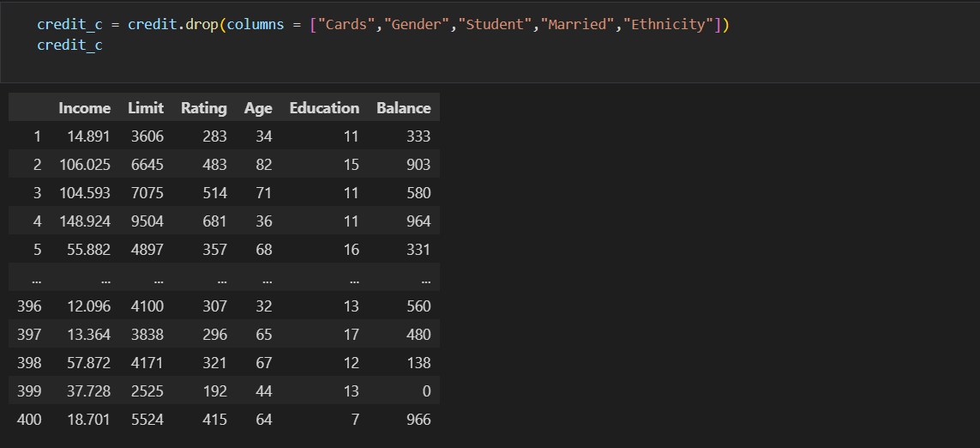This screenshot has height=448, width=980.
Task: Click the Balance value 138
Action: pos(418,362)
